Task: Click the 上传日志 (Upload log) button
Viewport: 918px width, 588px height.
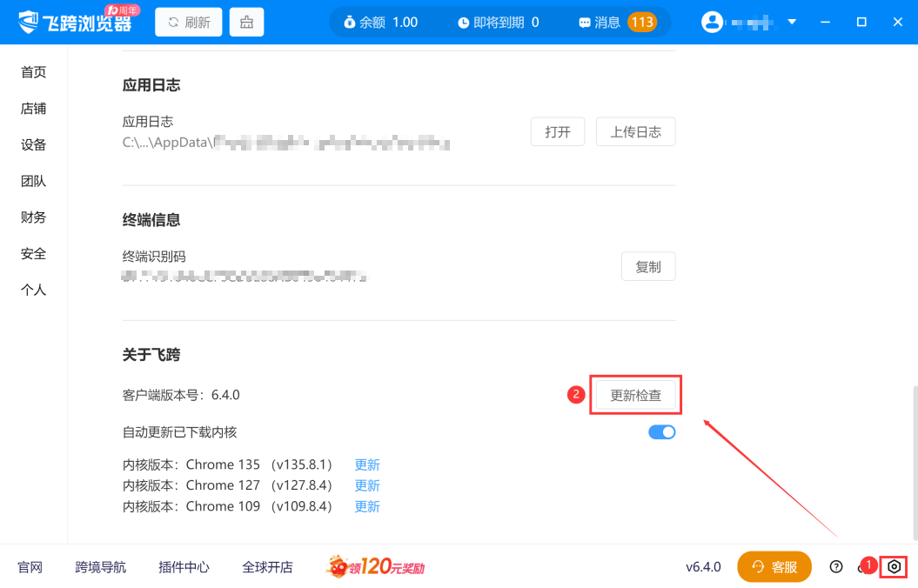Action: coord(635,132)
